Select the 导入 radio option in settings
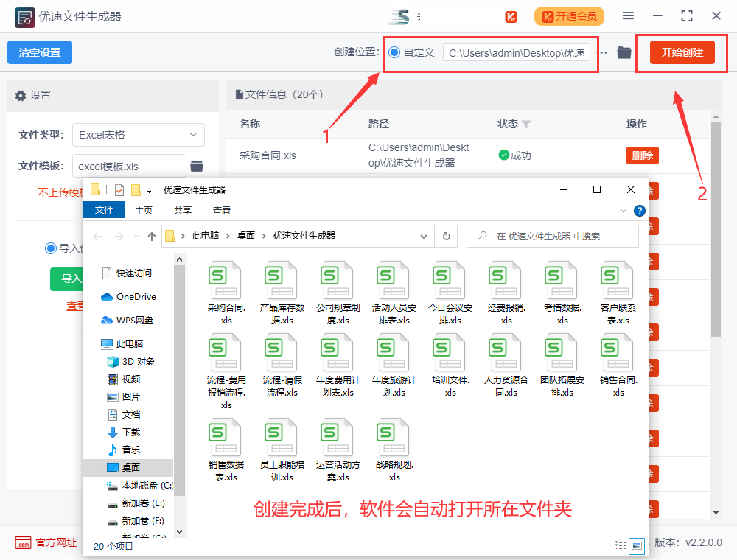737x560 pixels. click(50, 248)
